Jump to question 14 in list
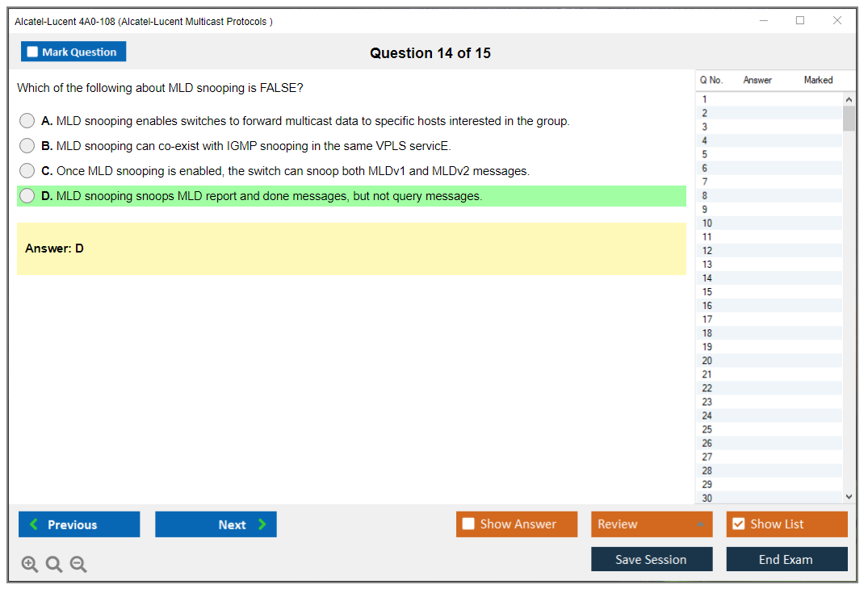Screen dimensions: 868x593 [x=707, y=278]
